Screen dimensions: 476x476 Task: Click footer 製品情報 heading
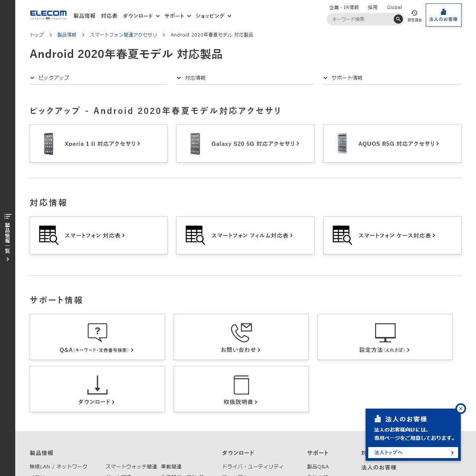(x=42, y=453)
